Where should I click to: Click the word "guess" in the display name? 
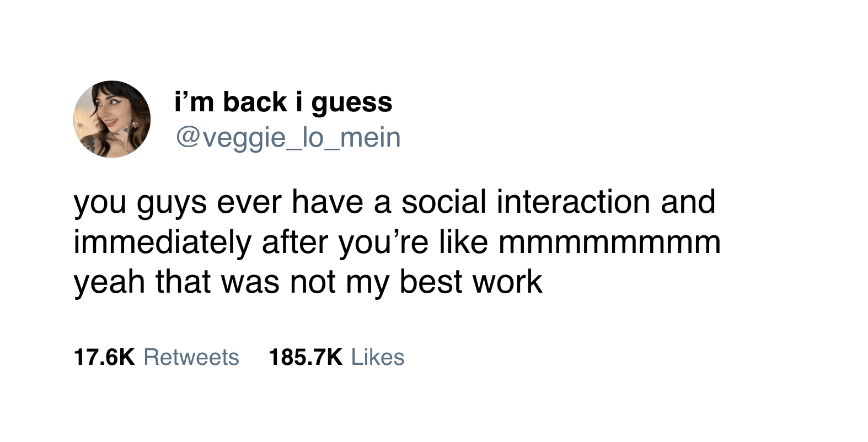point(352,103)
